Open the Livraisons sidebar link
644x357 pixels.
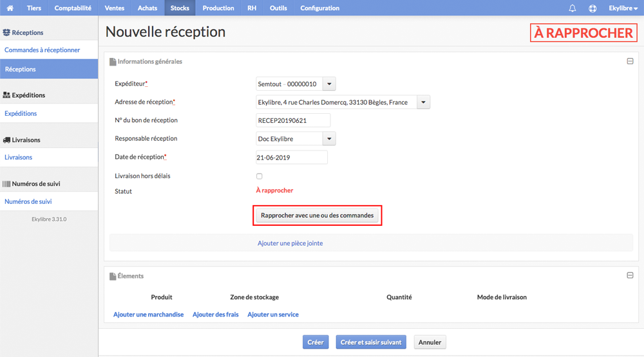pyautogui.click(x=18, y=157)
